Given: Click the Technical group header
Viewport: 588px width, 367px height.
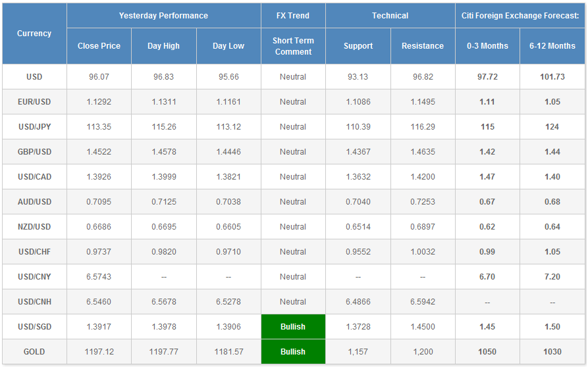Looking at the screenshot, I should (390, 16).
